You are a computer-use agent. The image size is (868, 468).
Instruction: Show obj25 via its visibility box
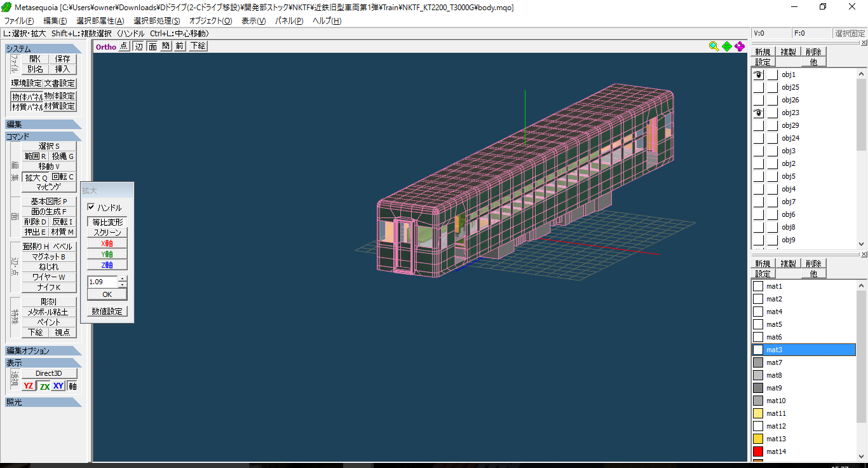[x=758, y=87]
